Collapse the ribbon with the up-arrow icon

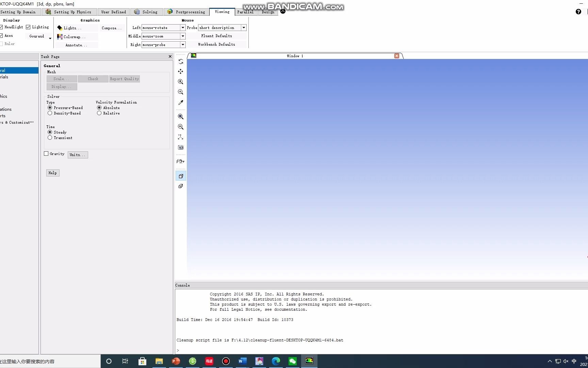click(283, 11)
